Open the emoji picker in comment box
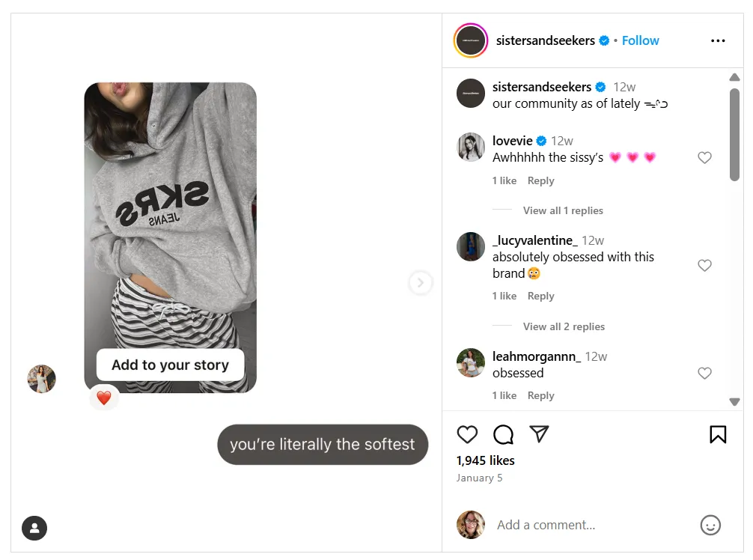The width and height of the screenshot is (753, 560). pyautogui.click(x=710, y=525)
